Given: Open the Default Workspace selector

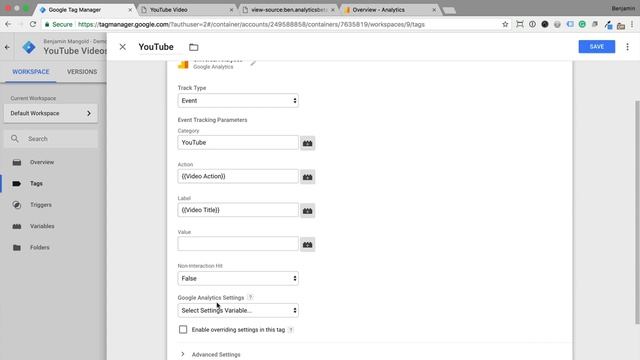Looking at the screenshot, I should (x=51, y=113).
